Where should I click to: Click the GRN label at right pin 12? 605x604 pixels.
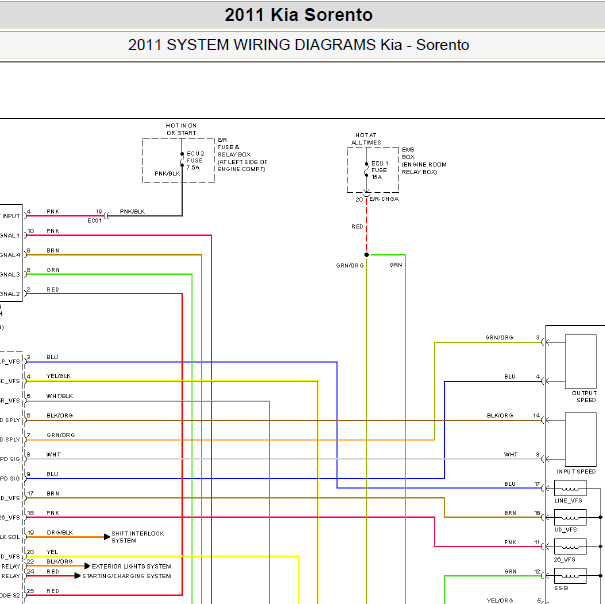point(510,572)
